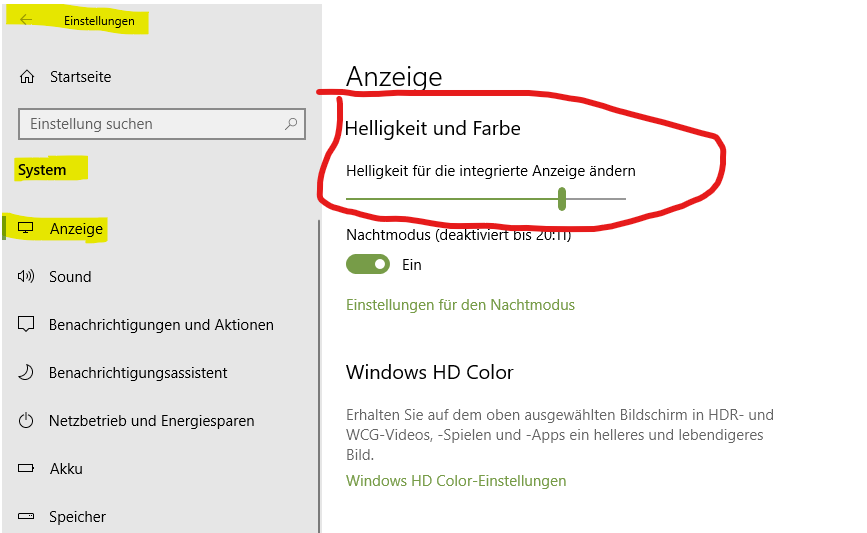867x533 pixels.
Task: Click in the Einstellung suchen field
Action: pos(162,124)
